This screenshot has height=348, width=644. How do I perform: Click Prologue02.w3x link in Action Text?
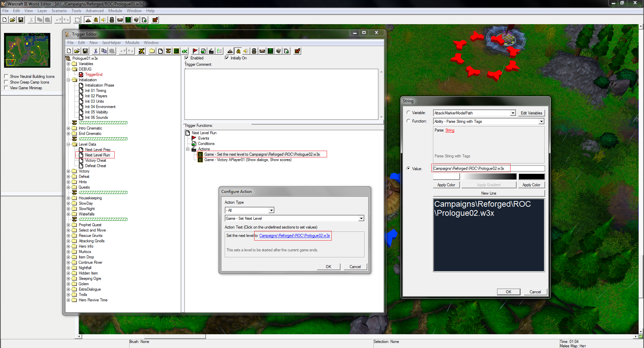pyautogui.click(x=294, y=236)
